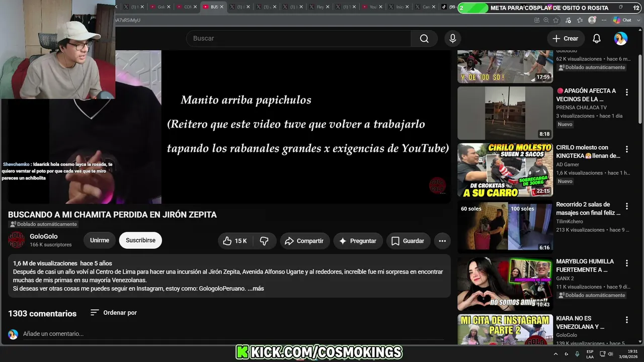The image size is (644, 362).
Task: Like the video with 15 K thumbs up
Action: tap(235, 241)
